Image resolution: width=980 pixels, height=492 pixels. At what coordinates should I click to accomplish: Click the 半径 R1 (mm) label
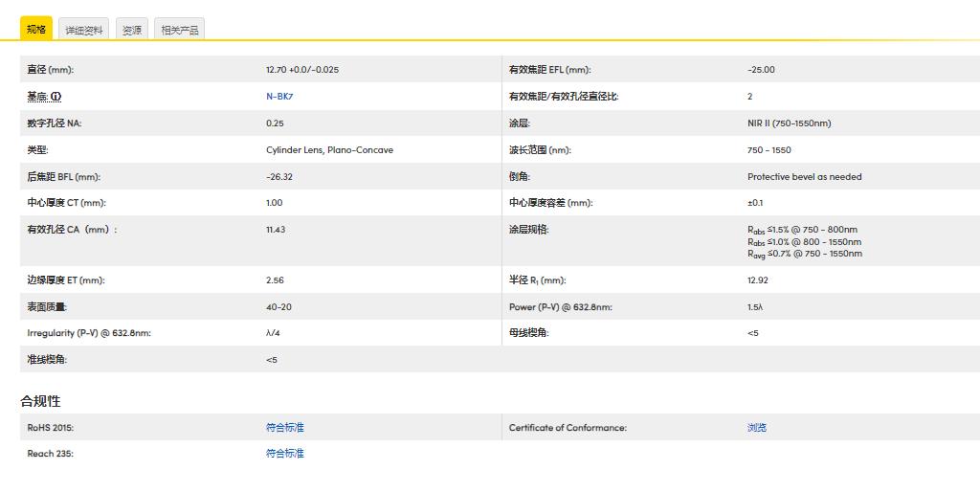pos(538,280)
